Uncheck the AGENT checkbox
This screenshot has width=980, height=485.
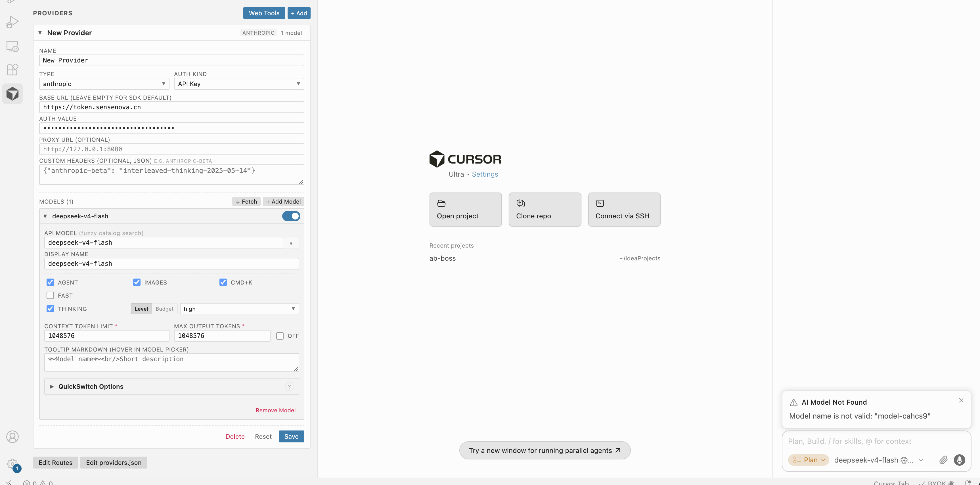[50, 282]
